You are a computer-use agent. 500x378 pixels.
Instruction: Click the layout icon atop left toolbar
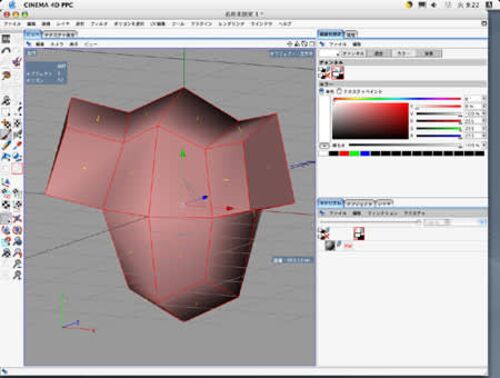tap(6, 39)
